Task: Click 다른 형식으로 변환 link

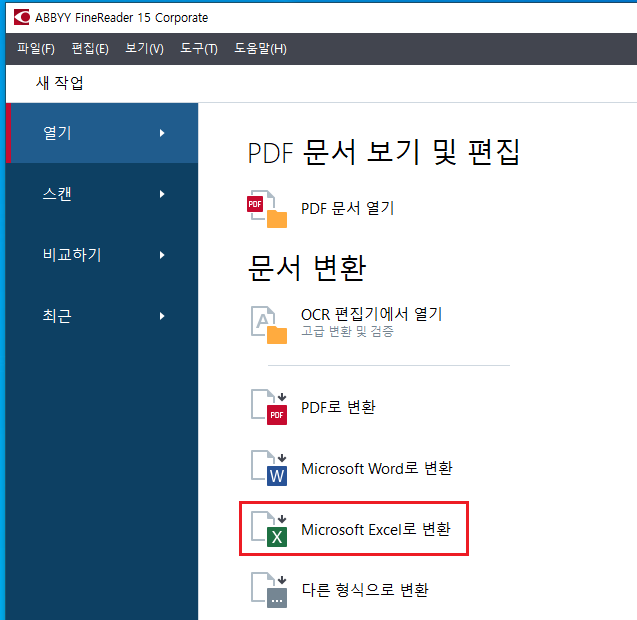Action: point(365,590)
